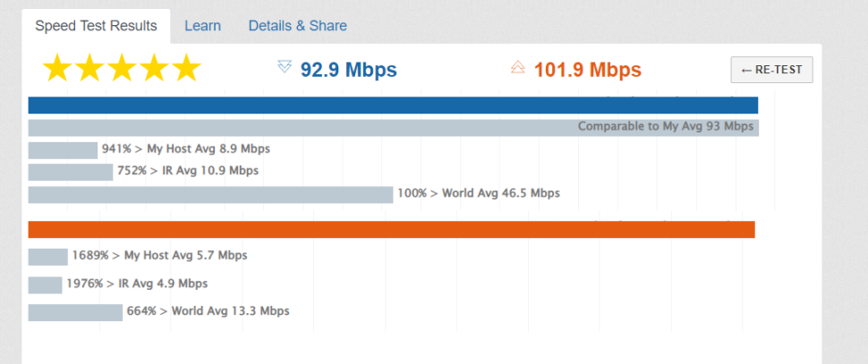The width and height of the screenshot is (868, 364).
Task: Click the blue download arrow icon
Action: pyautogui.click(x=284, y=67)
